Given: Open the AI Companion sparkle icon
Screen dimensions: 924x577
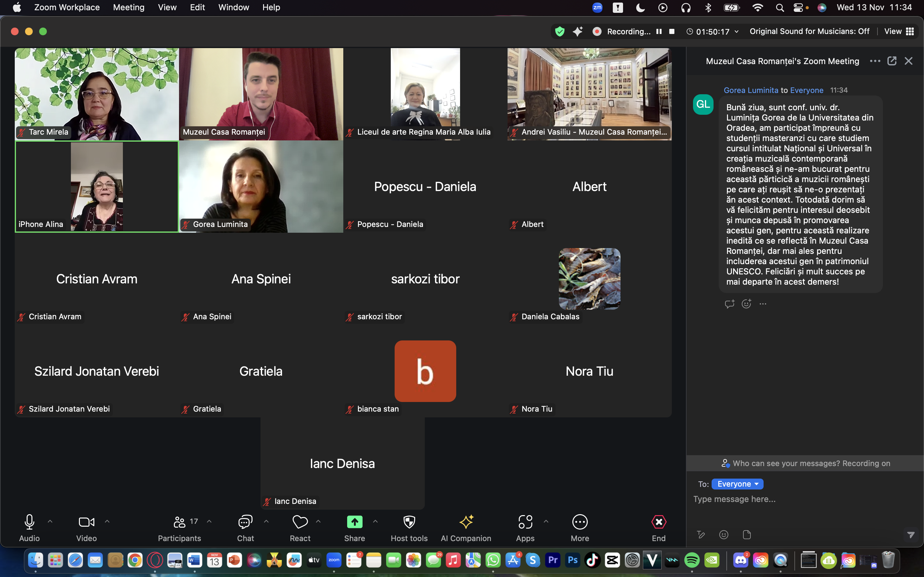Looking at the screenshot, I should [x=466, y=522].
